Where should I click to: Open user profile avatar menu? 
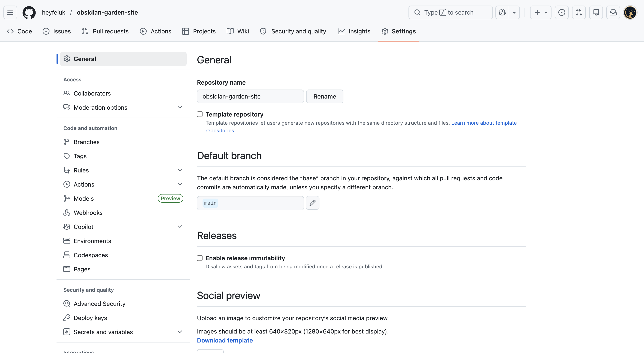click(x=630, y=12)
